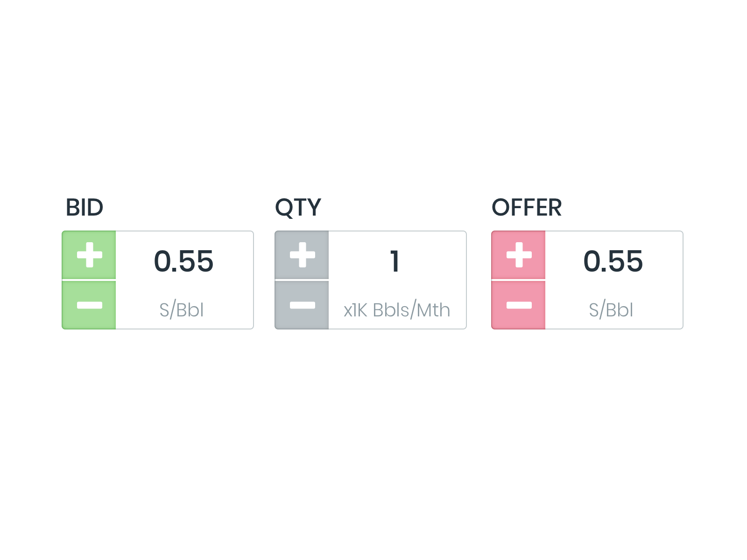Click the green plus button under BID
The width and height of the screenshot is (747, 560).
click(x=89, y=255)
